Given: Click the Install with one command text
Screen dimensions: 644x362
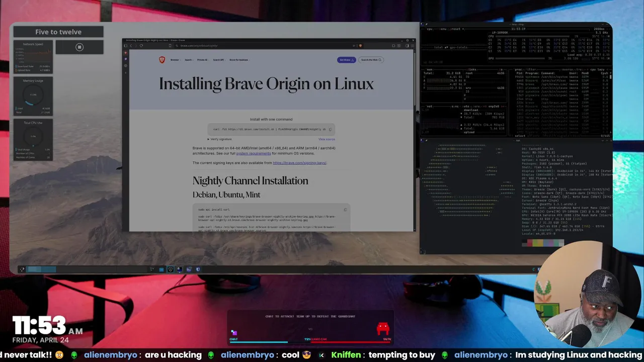Looking at the screenshot, I should (x=271, y=119).
